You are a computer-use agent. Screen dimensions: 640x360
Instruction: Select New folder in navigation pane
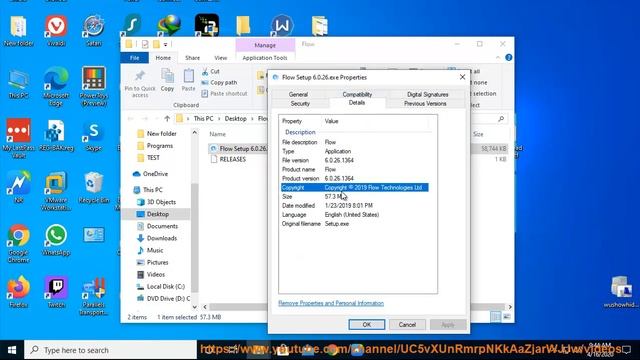coord(157,133)
